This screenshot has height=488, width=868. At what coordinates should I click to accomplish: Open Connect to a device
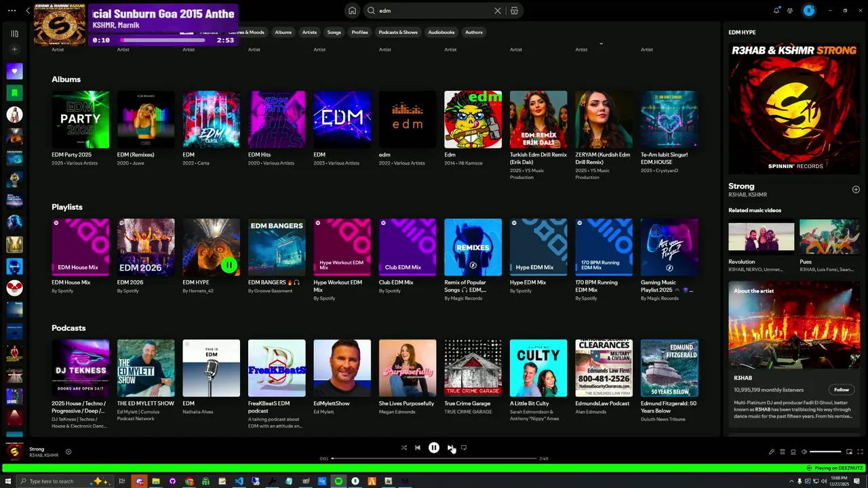pyautogui.click(x=793, y=452)
